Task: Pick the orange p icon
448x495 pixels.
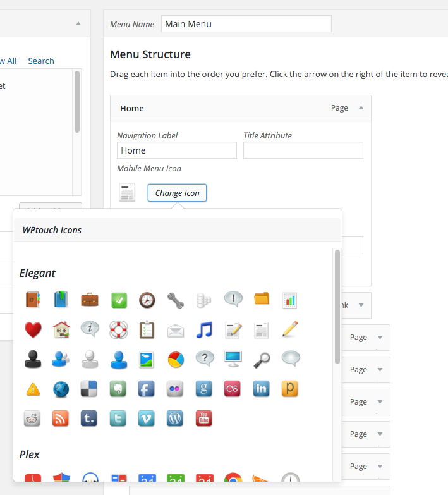Action: 289,389
